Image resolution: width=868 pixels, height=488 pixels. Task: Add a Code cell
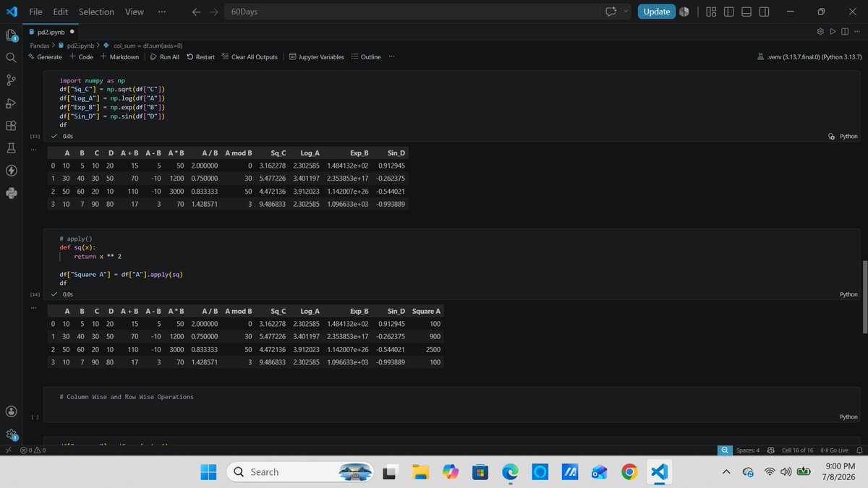coord(81,57)
